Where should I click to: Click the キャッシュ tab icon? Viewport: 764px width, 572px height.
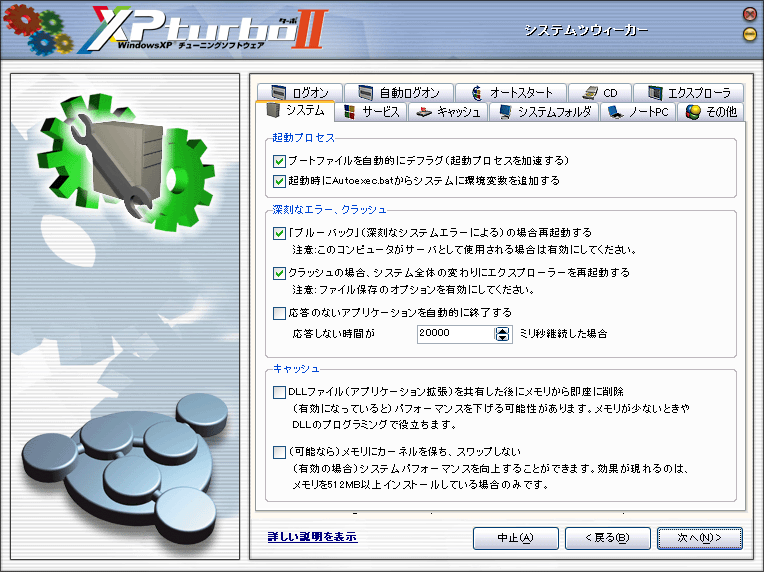click(424, 112)
